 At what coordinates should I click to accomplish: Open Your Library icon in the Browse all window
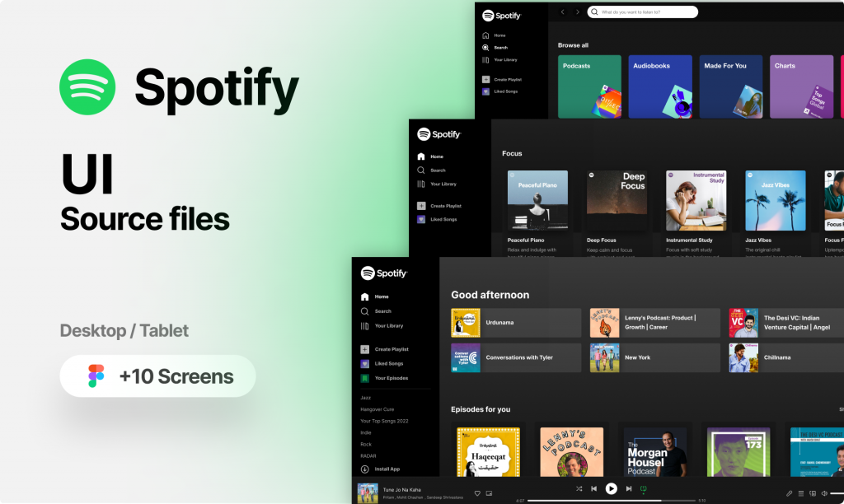[x=485, y=59]
